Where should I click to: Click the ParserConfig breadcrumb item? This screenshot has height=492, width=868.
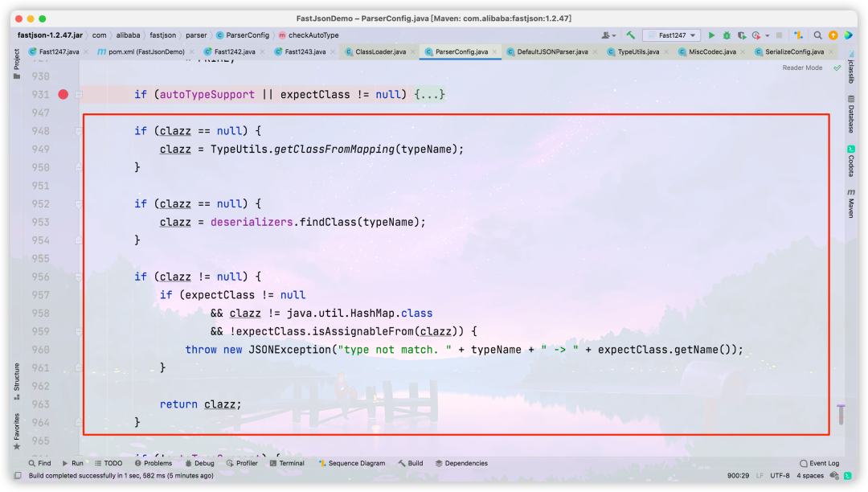click(x=243, y=35)
